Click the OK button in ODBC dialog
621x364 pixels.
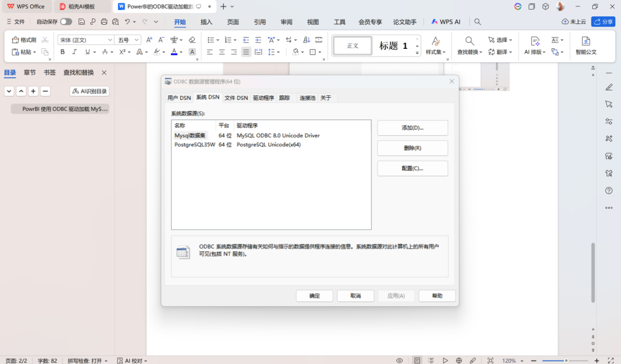(315, 296)
